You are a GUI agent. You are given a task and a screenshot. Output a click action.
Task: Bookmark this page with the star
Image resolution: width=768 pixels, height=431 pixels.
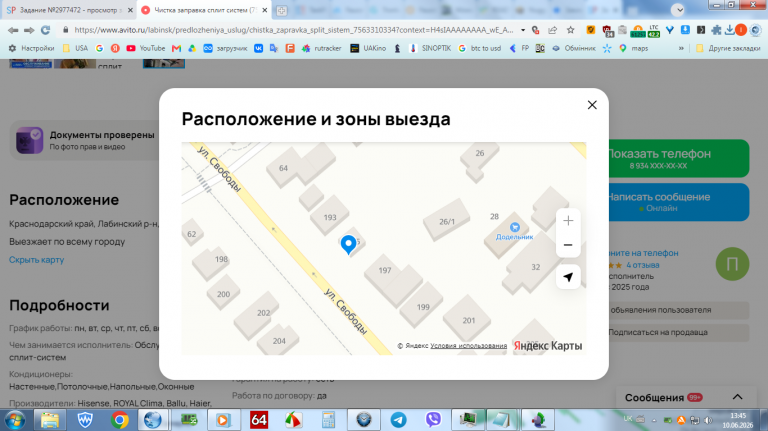point(571,30)
